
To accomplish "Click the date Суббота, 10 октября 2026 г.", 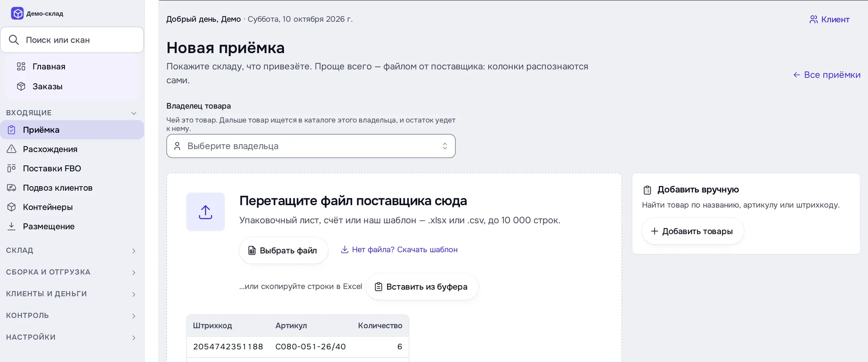I will pos(300,19).
